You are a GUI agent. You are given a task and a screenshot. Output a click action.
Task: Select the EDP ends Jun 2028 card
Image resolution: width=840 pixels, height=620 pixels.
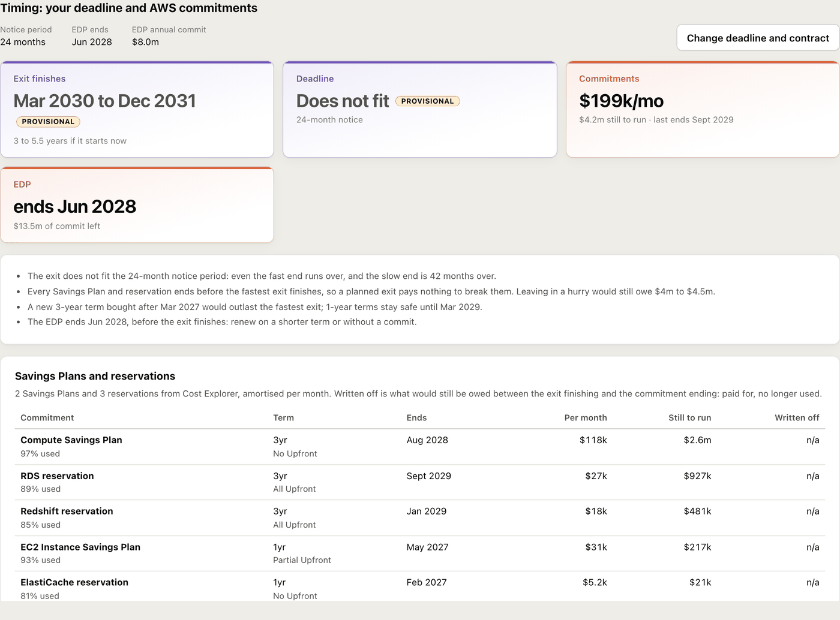[137, 204]
